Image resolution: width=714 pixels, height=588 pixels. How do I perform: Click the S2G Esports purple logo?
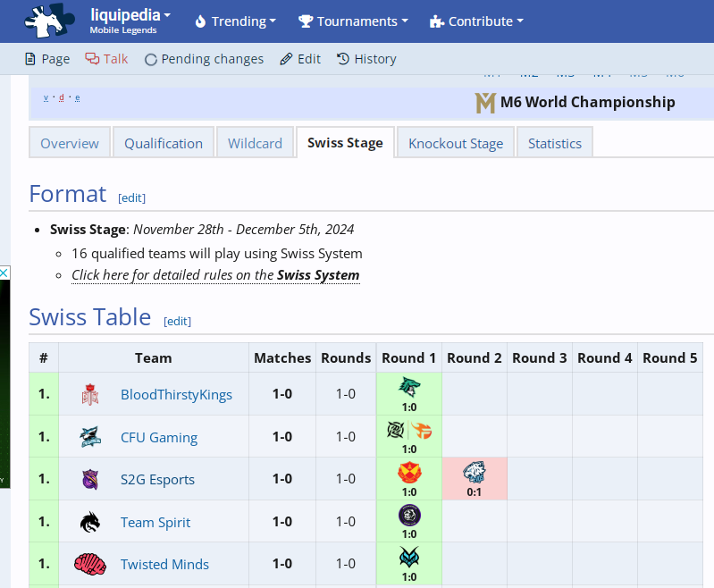click(90, 480)
